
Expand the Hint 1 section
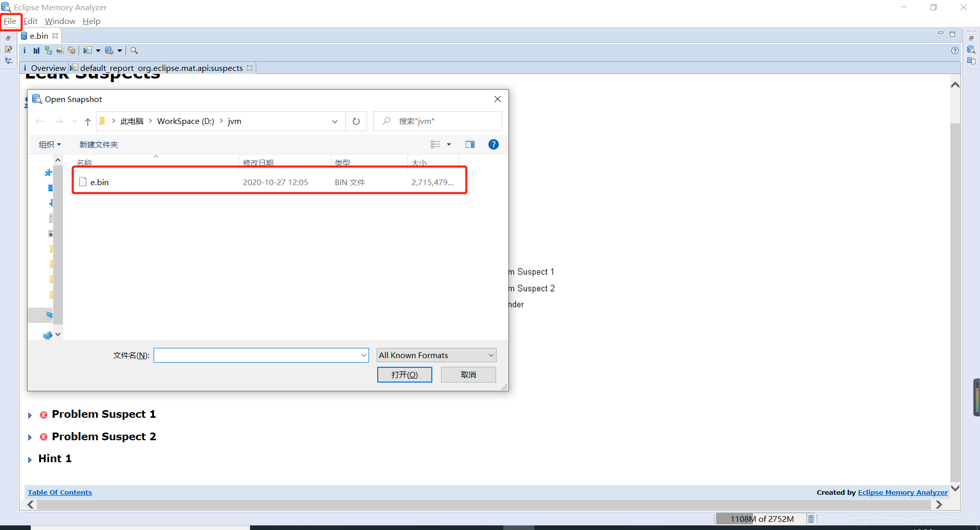(x=30, y=460)
